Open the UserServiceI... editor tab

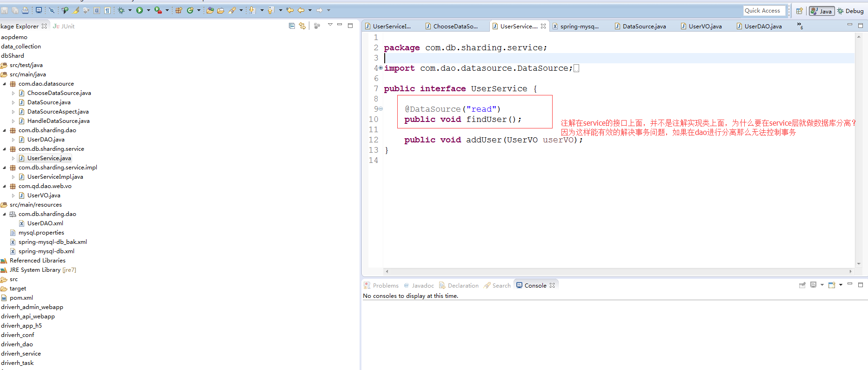tap(388, 26)
